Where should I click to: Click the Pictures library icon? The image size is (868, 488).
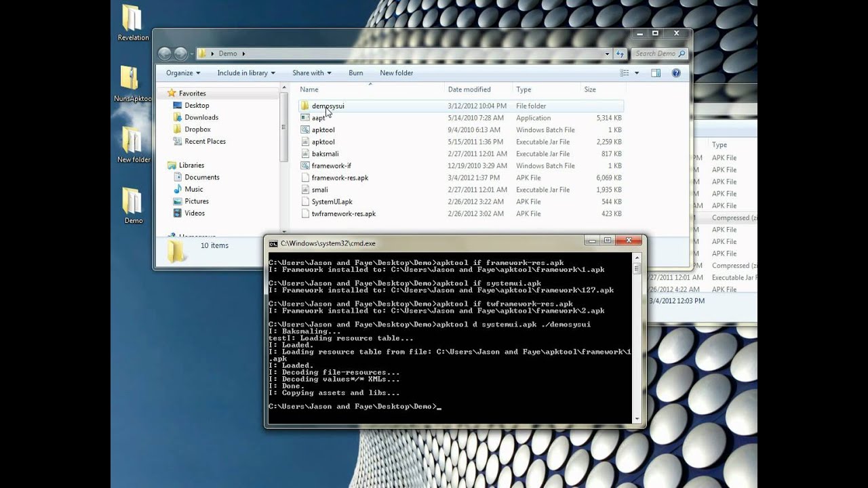pyautogui.click(x=178, y=201)
